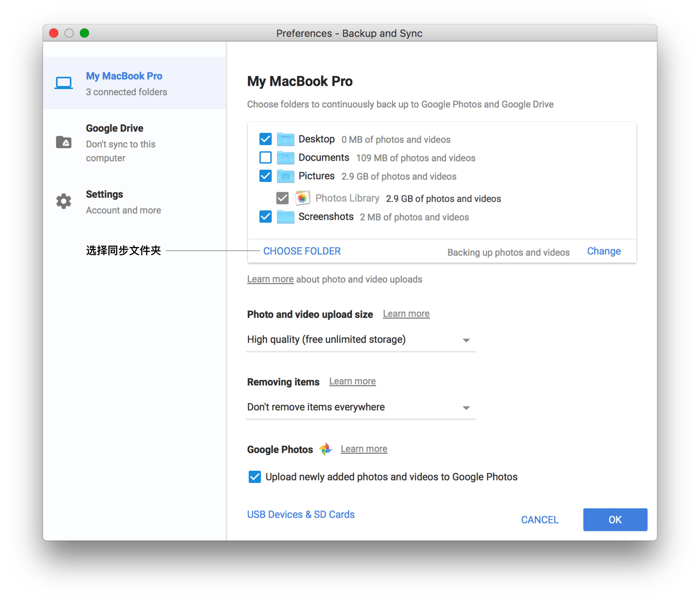This screenshot has width=700, height=602.
Task: Click the Change link for backup type
Action: [x=604, y=251]
